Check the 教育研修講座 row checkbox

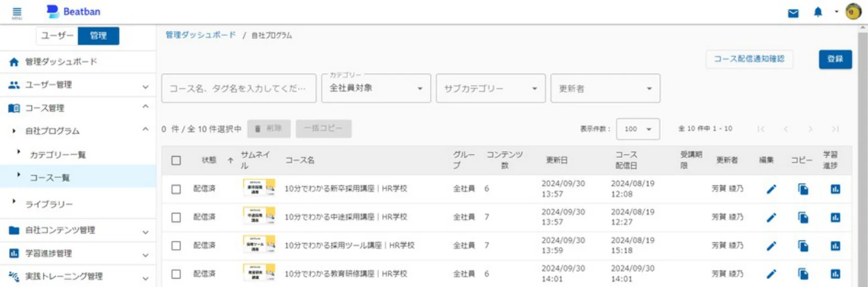pyautogui.click(x=176, y=274)
